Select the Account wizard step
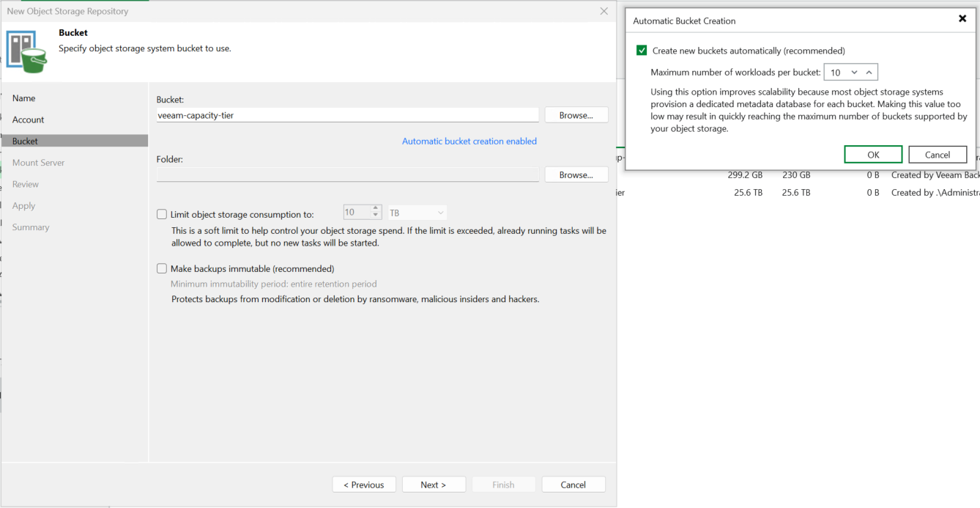Screen dimensions: 980x508 (x=28, y=119)
